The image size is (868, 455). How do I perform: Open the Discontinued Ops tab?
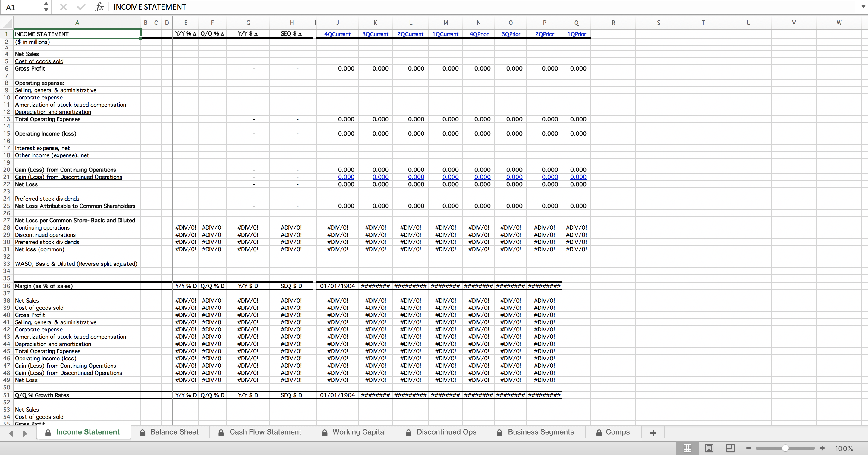coord(442,432)
